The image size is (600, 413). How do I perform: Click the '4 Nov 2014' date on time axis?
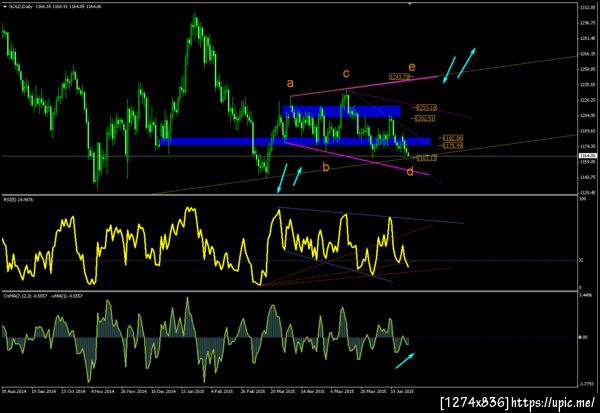click(x=103, y=392)
